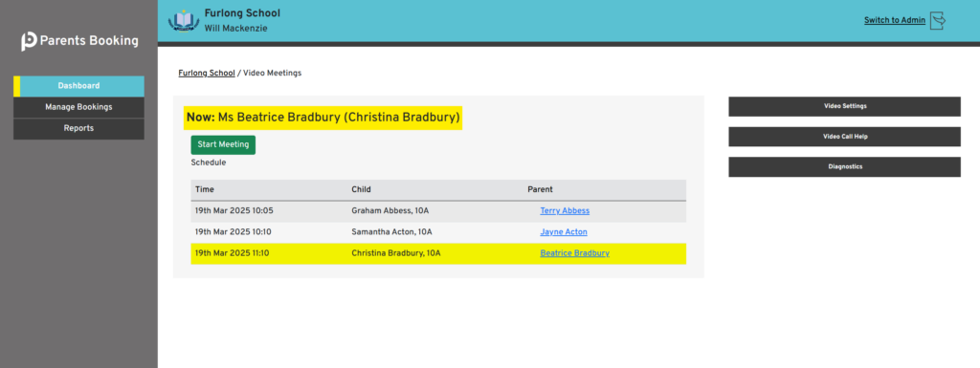Click the Video Meetings breadcrumb text
The width and height of the screenshot is (980, 368).
pos(272,73)
